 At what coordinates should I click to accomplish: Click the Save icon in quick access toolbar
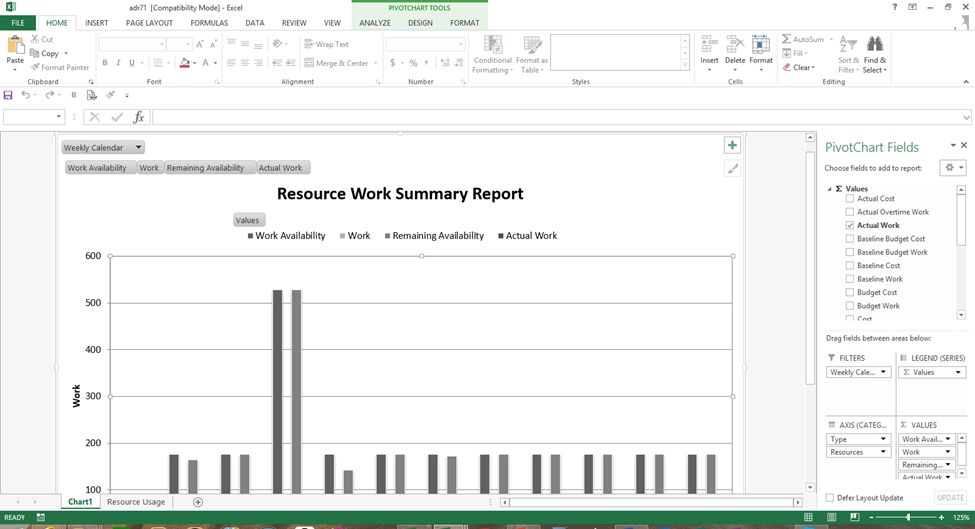(8, 95)
